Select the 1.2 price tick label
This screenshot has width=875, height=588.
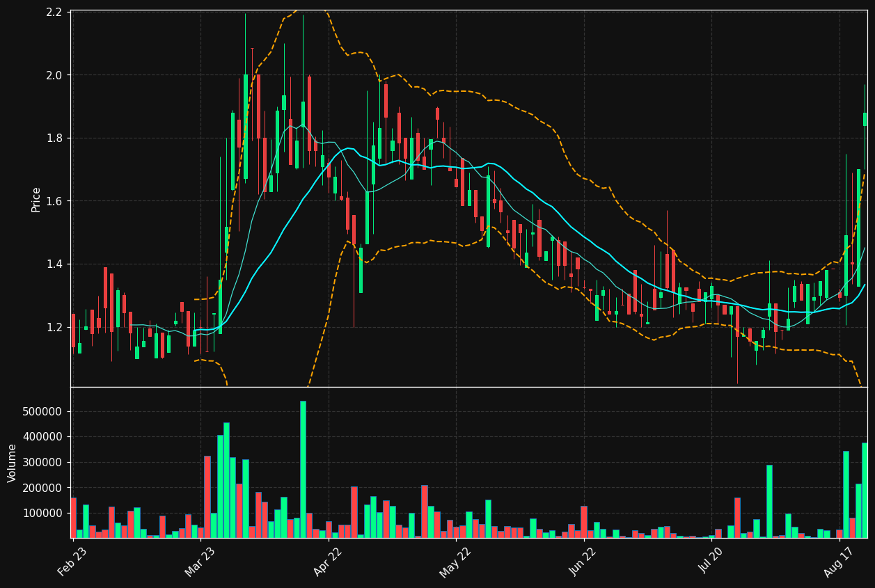tap(54, 327)
